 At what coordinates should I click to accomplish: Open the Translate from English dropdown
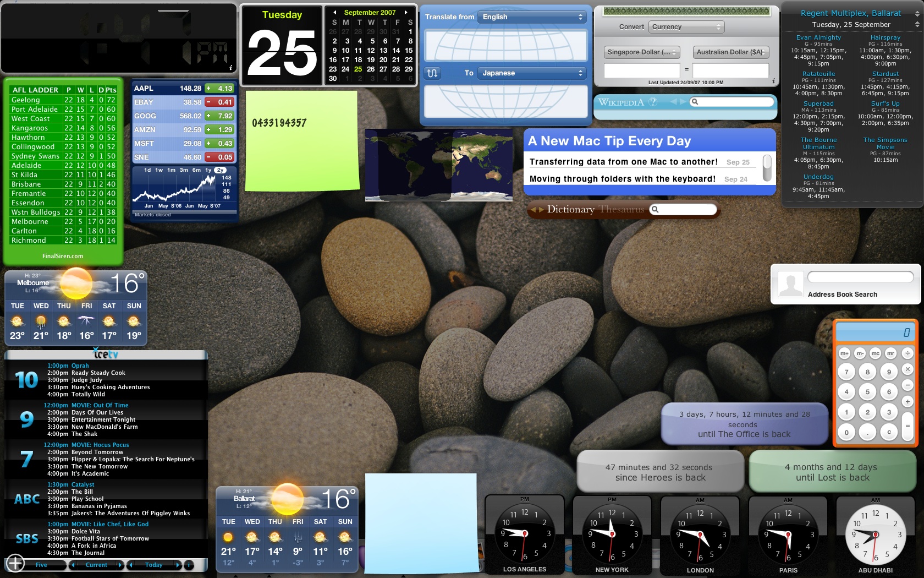point(532,17)
